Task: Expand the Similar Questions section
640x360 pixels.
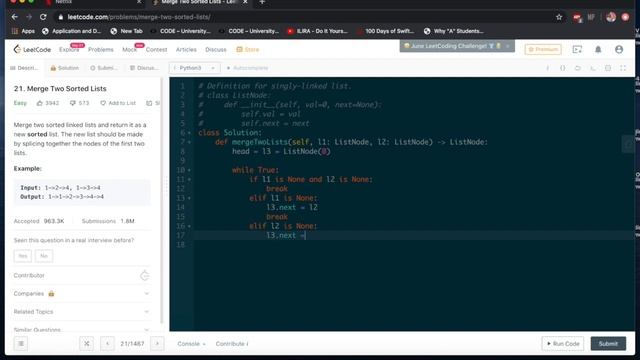Action: (x=82, y=329)
